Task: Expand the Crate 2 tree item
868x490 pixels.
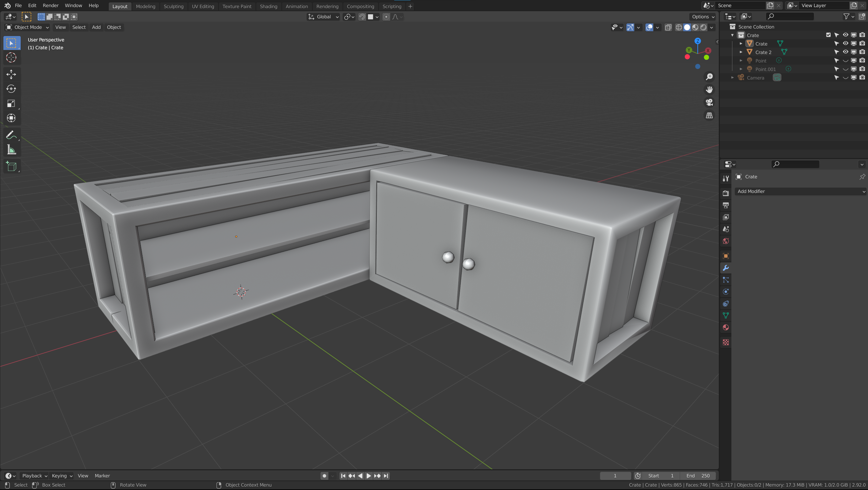Action: [741, 52]
